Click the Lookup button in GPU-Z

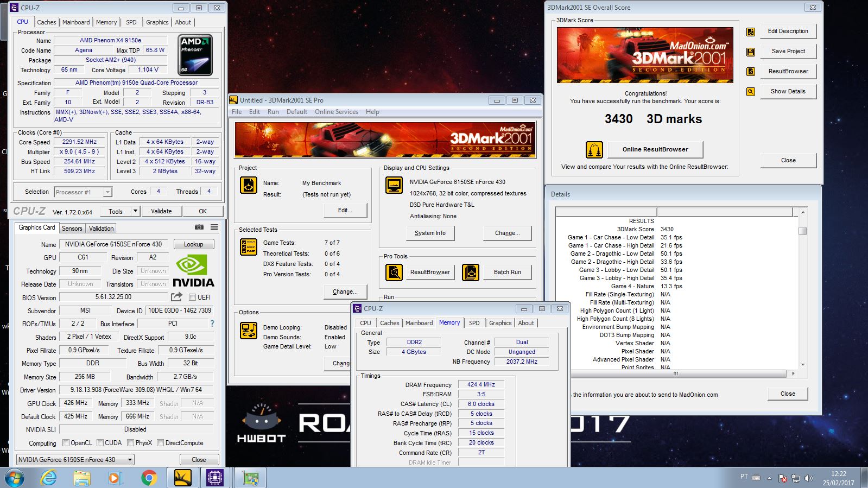tap(193, 244)
